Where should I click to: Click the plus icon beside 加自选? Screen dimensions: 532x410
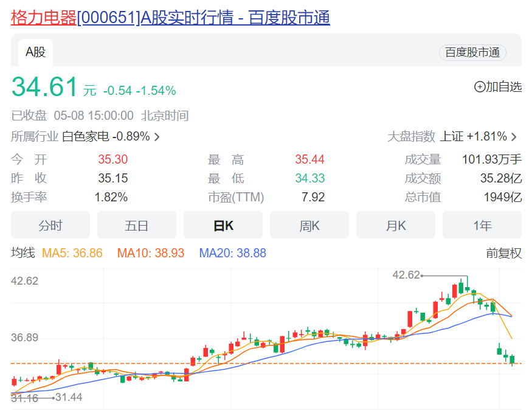tap(480, 87)
